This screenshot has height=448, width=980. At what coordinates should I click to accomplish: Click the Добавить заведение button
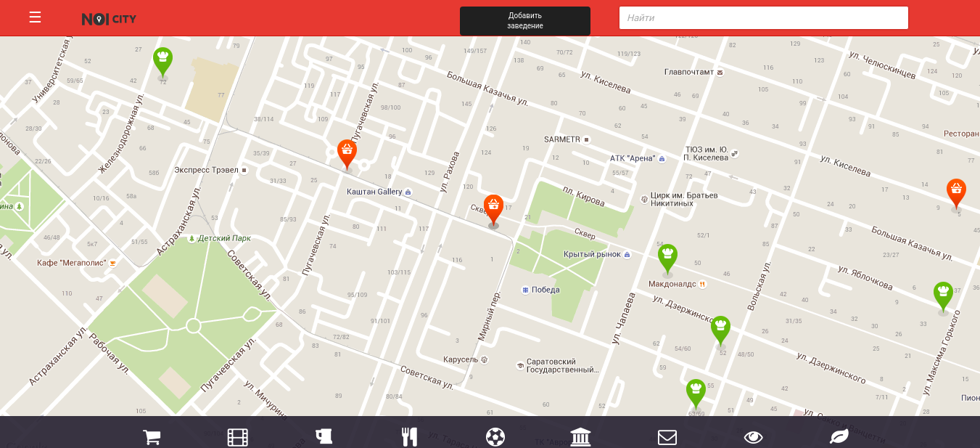pos(525,20)
